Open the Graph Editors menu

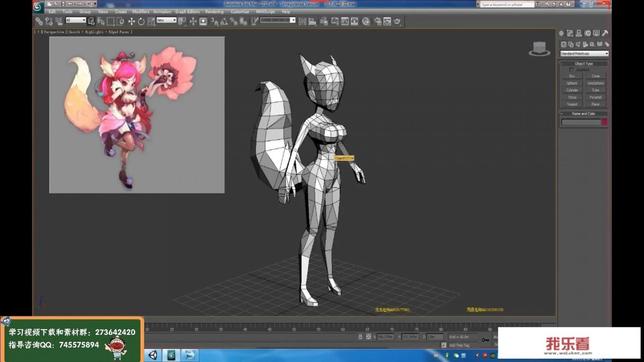click(x=187, y=12)
